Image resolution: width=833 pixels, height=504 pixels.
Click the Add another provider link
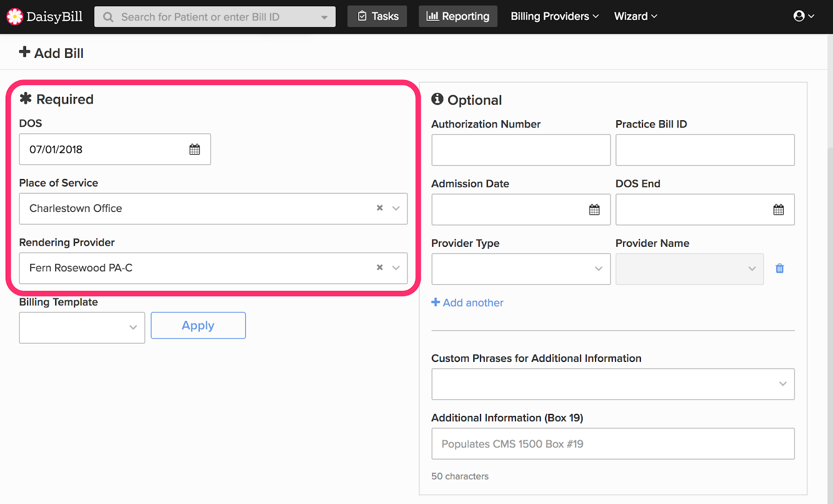point(468,303)
